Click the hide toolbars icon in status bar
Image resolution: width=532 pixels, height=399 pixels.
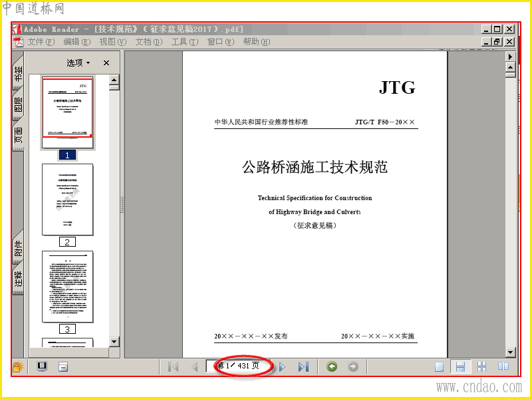pyautogui.click(x=63, y=367)
